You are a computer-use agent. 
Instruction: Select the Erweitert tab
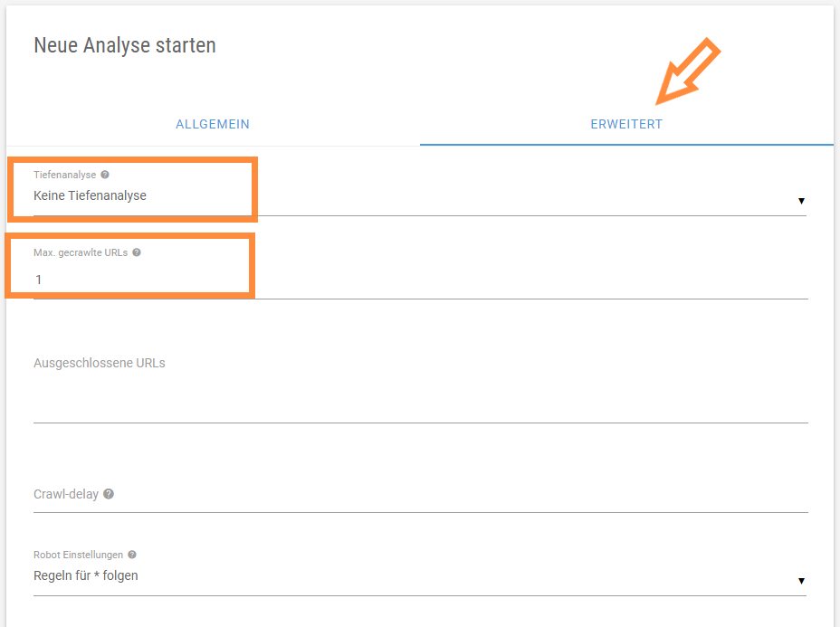click(626, 124)
